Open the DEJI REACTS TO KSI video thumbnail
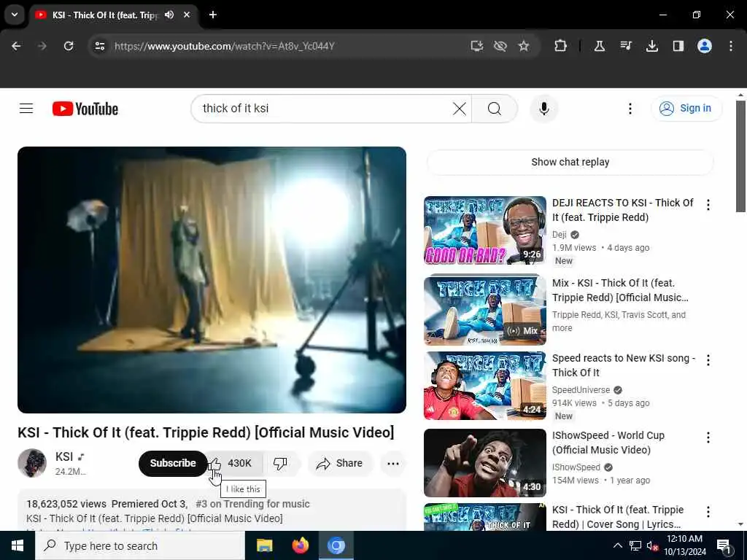Image resolution: width=747 pixels, height=560 pixels. tap(485, 230)
